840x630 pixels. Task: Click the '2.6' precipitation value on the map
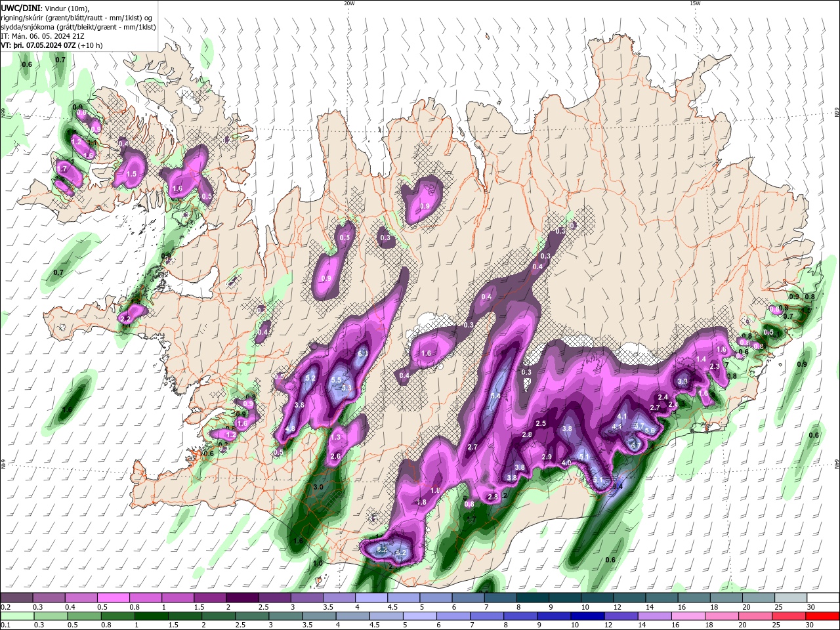coord(335,456)
